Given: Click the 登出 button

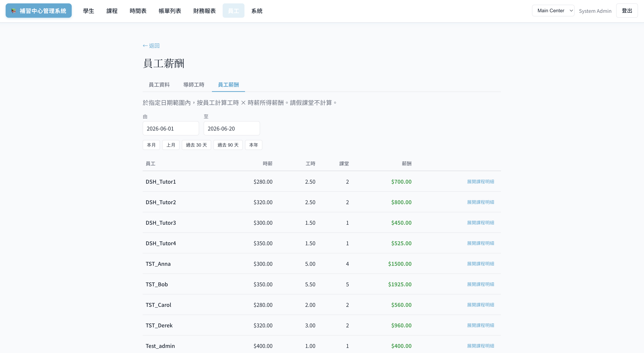Looking at the screenshot, I should (x=627, y=11).
